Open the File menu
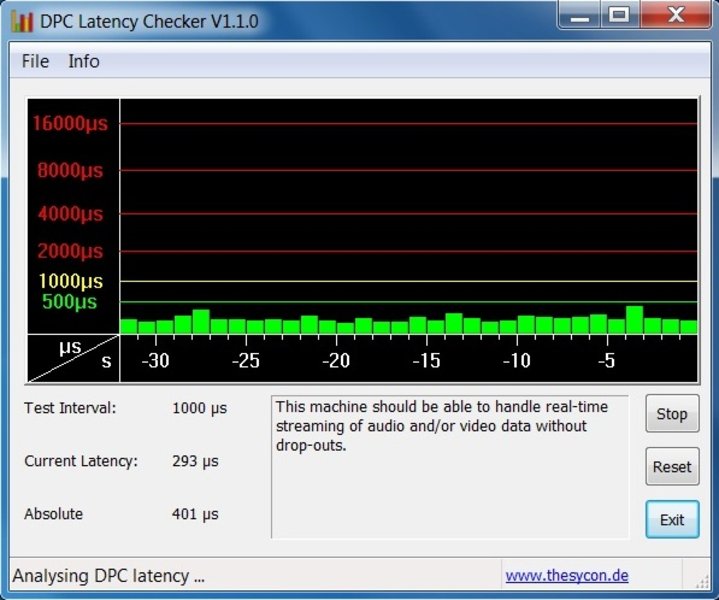This screenshot has height=600, width=719. [35, 61]
